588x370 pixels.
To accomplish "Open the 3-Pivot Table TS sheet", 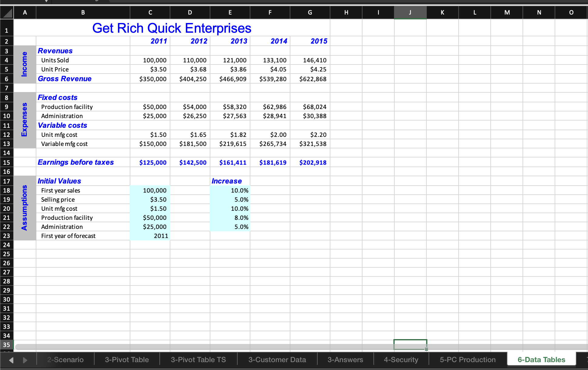I will pos(198,360).
